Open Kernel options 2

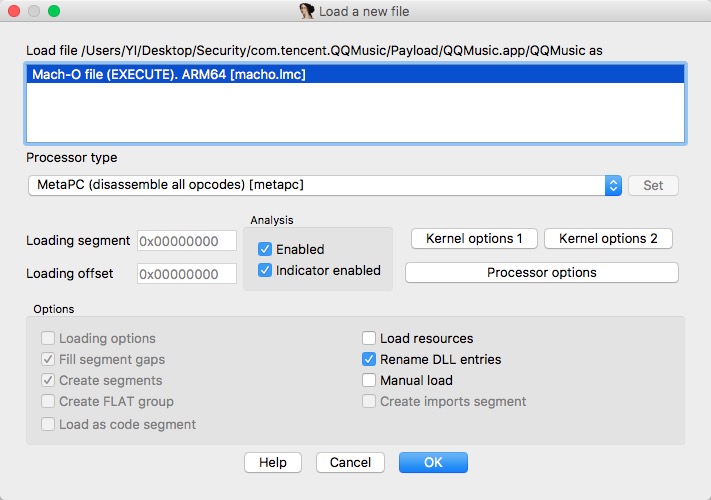(608, 238)
